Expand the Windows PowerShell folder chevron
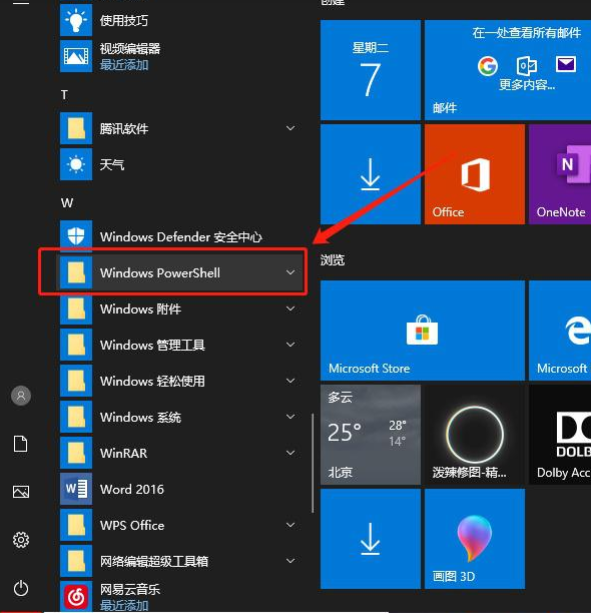 pyautogui.click(x=290, y=272)
